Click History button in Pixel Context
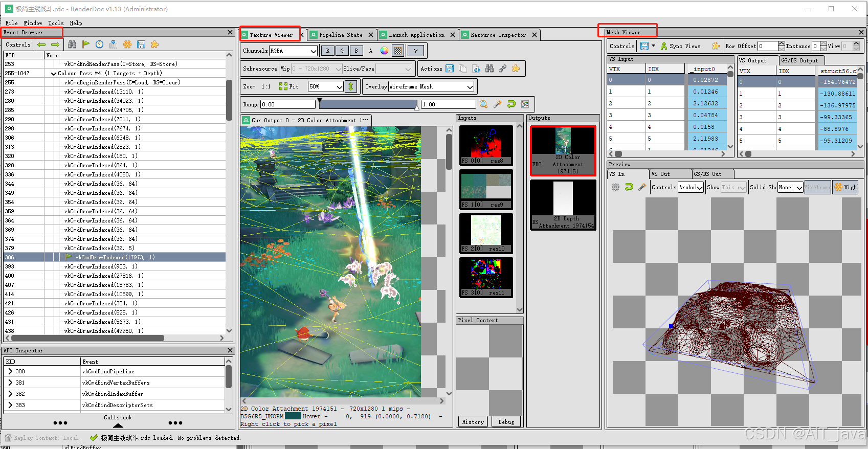This screenshot has height=449, width=868. [x=473, y=422]
